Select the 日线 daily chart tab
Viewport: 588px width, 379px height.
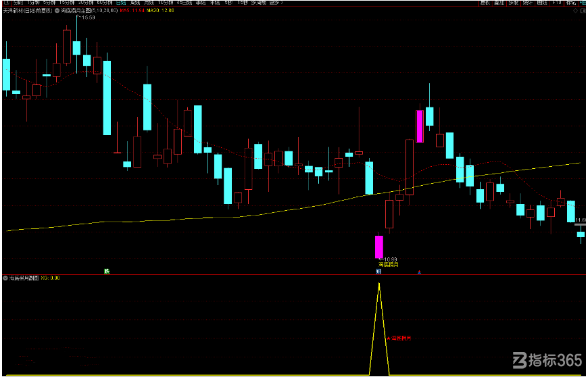[121, 3]
